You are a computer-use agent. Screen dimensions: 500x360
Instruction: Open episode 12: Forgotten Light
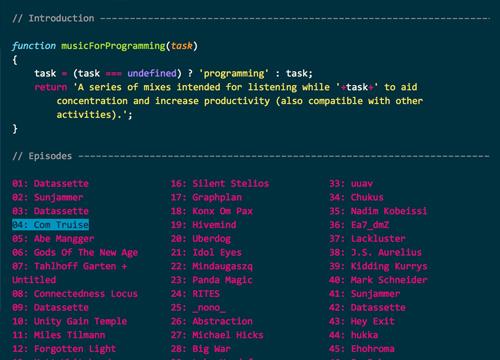(x=64, y=349)
